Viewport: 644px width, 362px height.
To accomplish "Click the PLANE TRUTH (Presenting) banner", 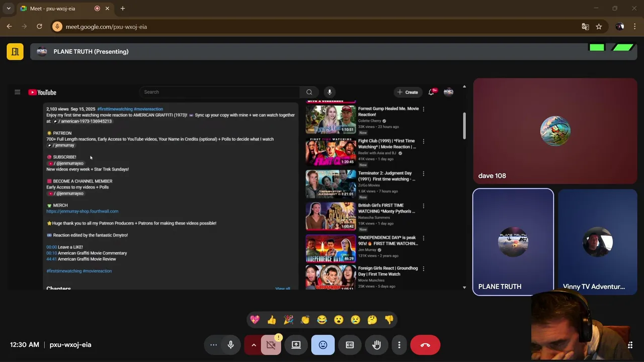I will coord(334,51).
